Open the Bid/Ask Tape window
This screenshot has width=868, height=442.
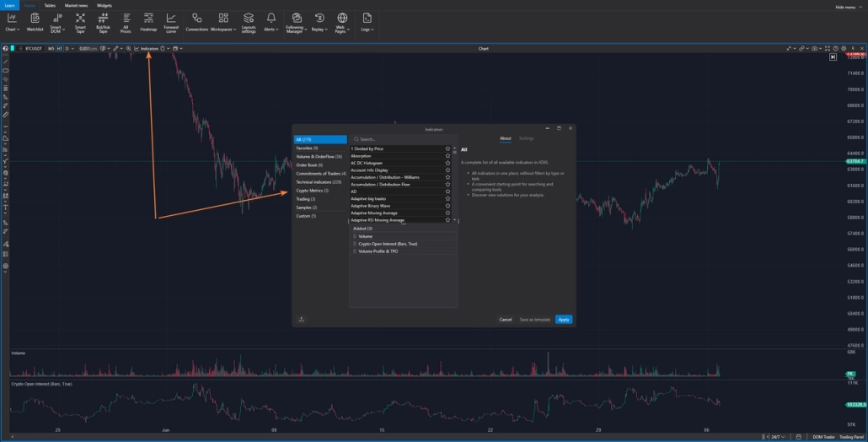[103, 23]
